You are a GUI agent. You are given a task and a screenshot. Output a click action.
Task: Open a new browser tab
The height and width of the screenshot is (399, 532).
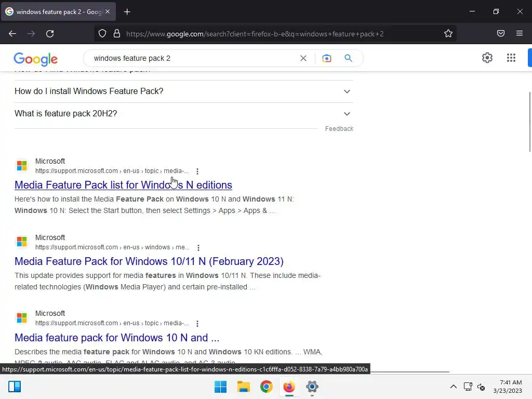pos(127,12)
